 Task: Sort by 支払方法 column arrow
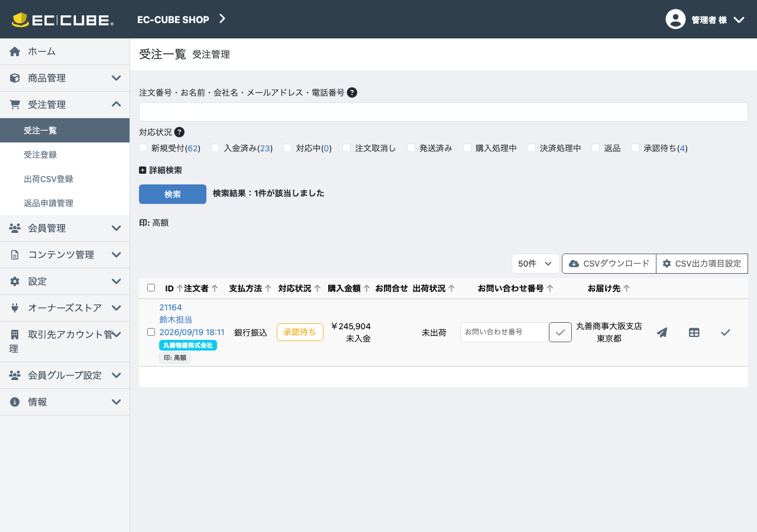[268, 288]
